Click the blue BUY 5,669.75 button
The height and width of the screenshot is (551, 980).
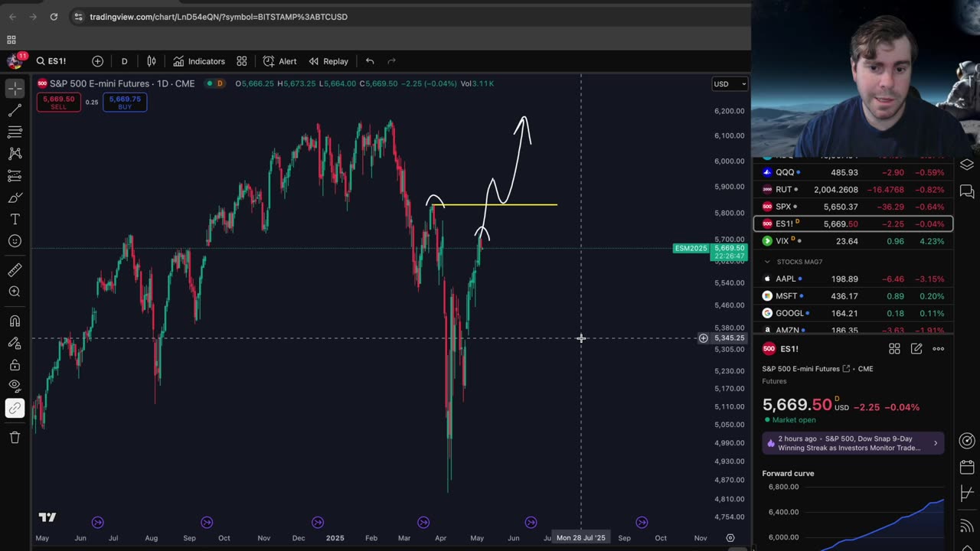125,103
